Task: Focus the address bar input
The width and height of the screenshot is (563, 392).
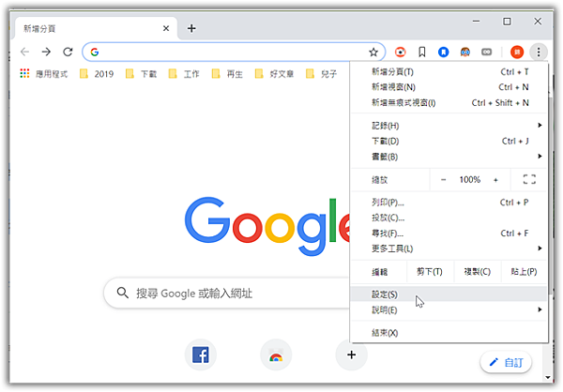Action: (234, 53)
